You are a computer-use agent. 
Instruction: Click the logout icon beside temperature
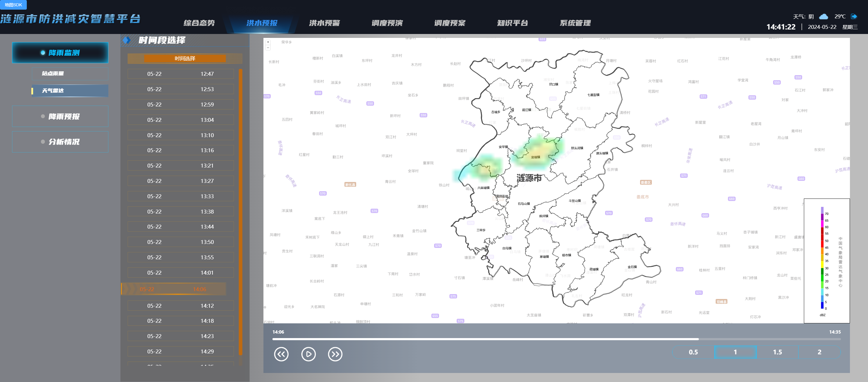(x=854, y=17)
